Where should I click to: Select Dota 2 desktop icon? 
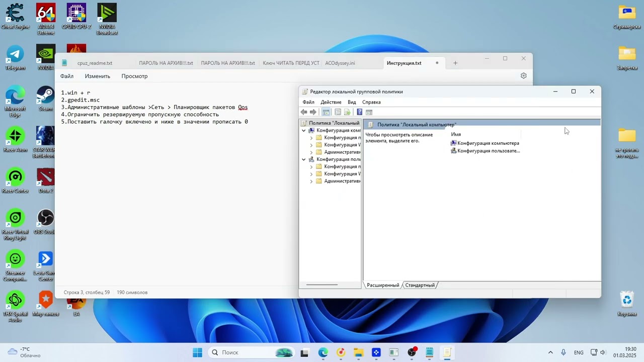tap(46, 181)
